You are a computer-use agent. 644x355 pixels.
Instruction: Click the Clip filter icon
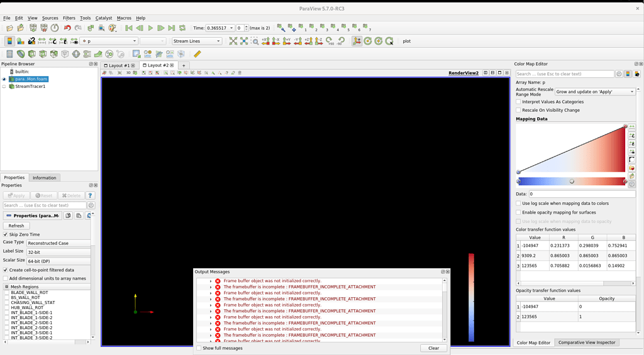pyautogui.click(x=31, y=54)
